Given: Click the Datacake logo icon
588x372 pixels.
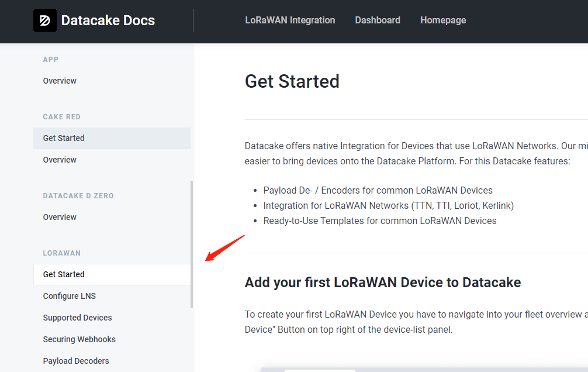Looking at the screenshot, I should [x=45, y=20].
